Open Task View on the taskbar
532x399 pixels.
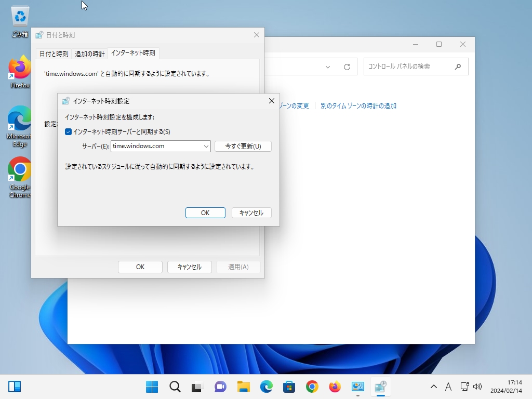pyautogui.click(x=197, y=387)
